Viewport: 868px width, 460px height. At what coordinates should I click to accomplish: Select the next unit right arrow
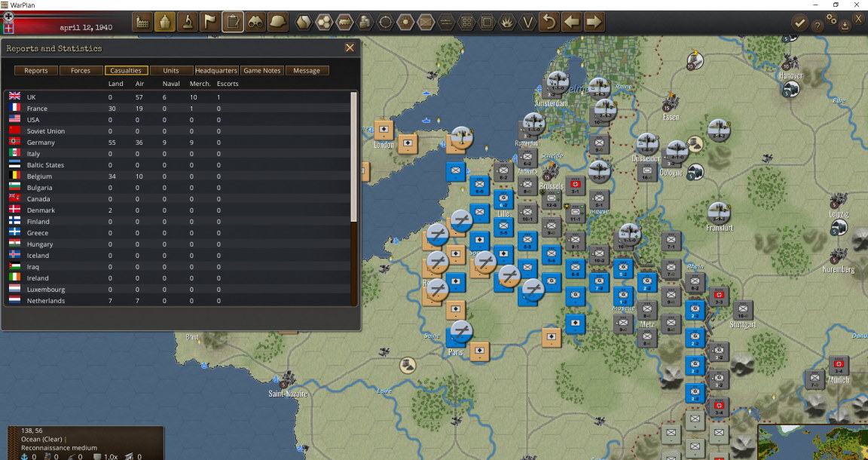pyautogui.click(x=594, y=23)
